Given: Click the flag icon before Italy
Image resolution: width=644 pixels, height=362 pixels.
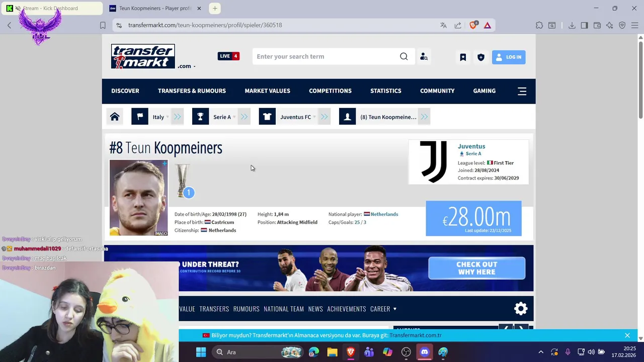Looking at the screenshot, I should pos(140,117).
